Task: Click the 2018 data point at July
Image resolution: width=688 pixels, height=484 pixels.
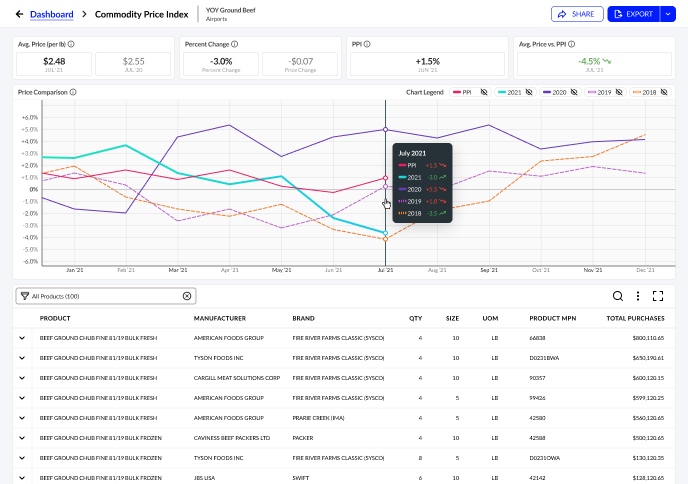Action: [385, 239]
